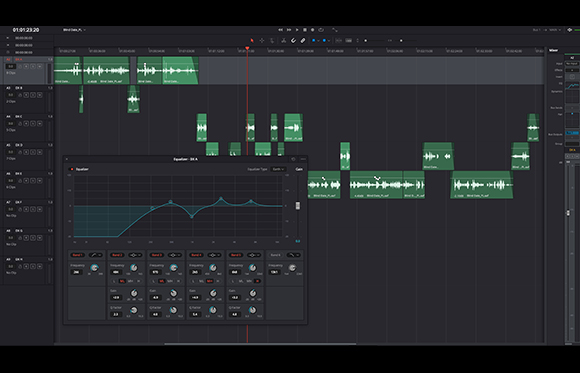Open the Equalizer options ellipsis menu
This screenshot has width=580, height=373.
click(x=303, y=159)
